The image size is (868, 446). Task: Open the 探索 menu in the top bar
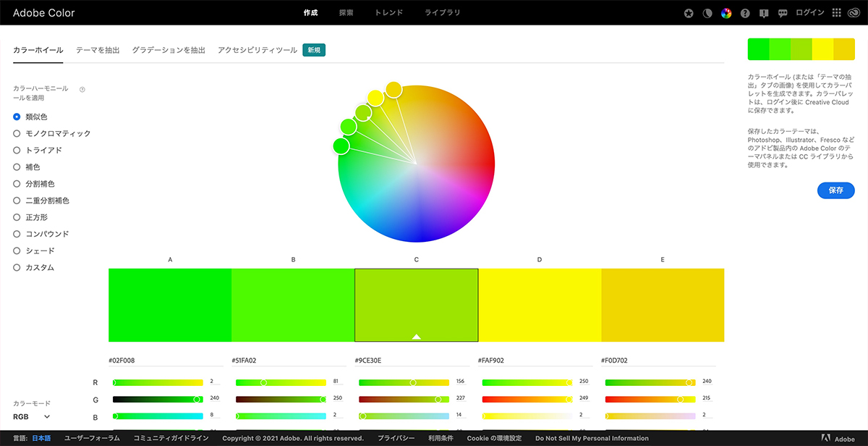pos(346,13)
